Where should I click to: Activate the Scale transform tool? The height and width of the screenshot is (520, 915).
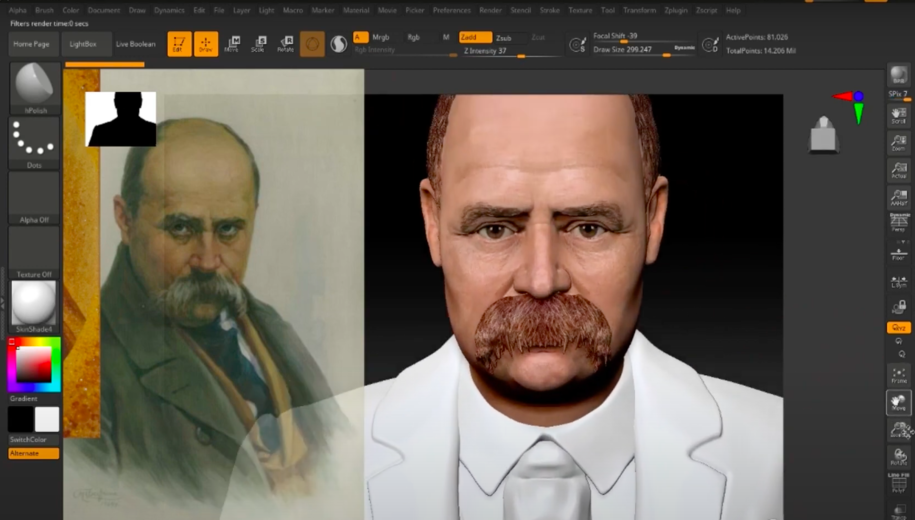(259, 44)
